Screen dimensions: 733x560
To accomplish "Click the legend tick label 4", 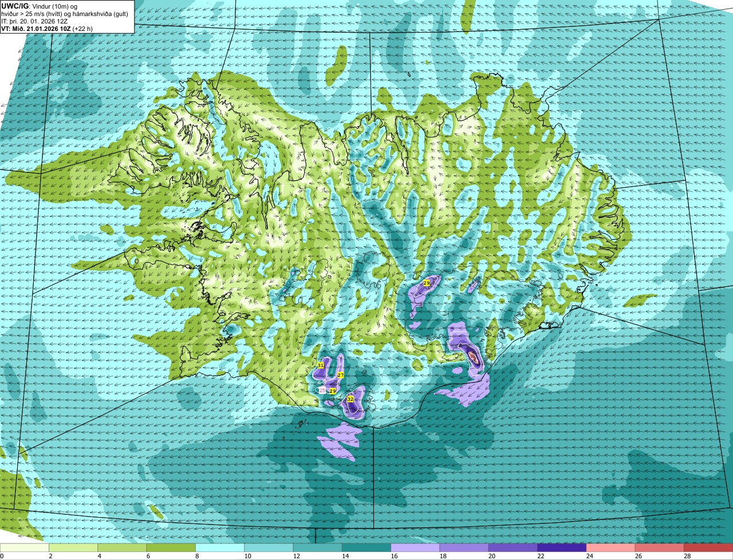I will pos(100,556).
